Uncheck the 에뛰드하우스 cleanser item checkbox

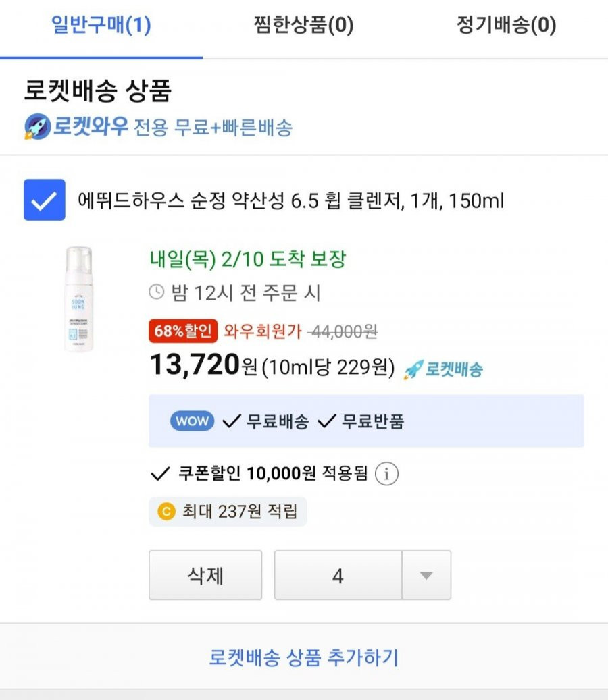tap(44, 200)
